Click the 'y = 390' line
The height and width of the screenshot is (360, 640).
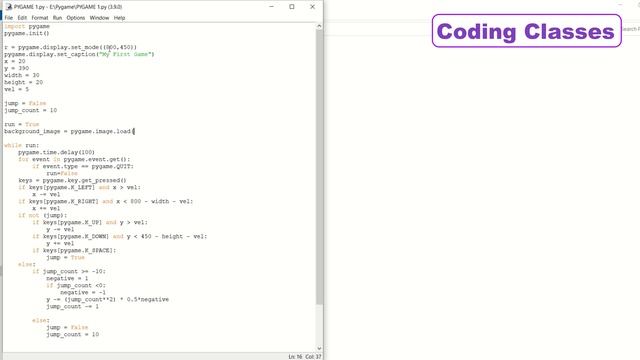[x=16, y=68]
